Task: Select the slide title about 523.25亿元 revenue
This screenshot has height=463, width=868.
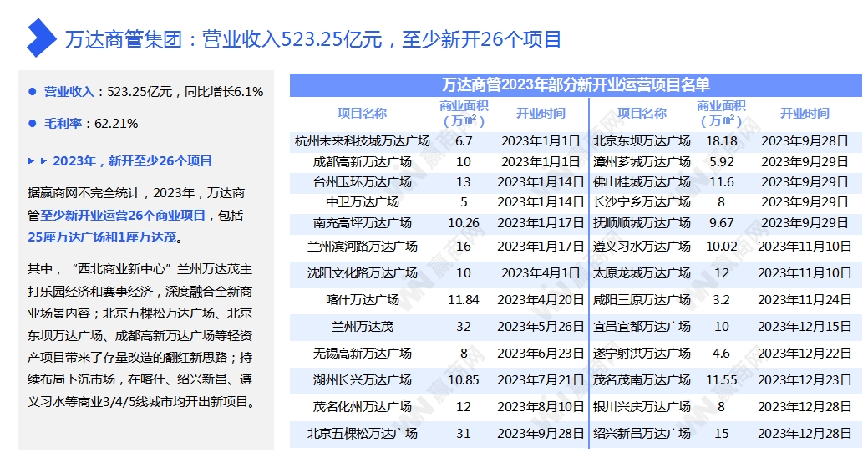Action: coord(313,39)
